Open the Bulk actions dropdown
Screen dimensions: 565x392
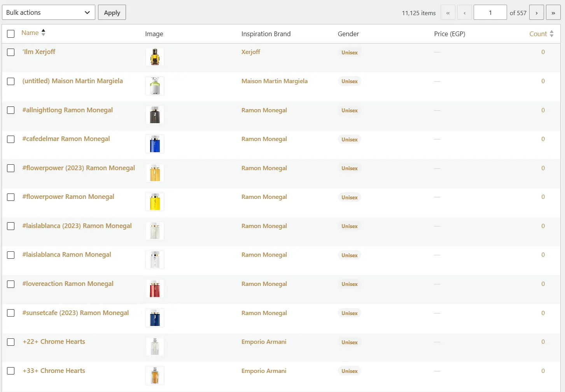(x=49, y=12)
